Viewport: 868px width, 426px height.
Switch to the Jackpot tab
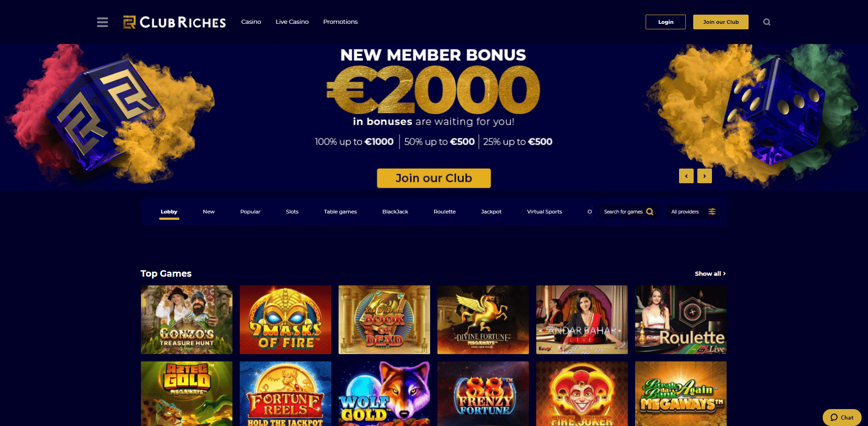click(x=491, y=212)
